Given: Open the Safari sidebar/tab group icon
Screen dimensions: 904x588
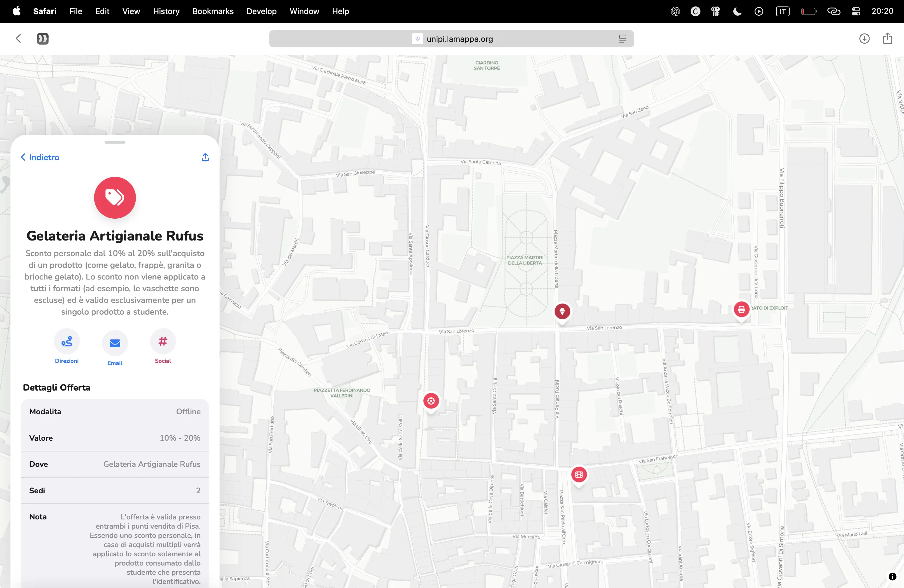Looking at the screenshot, I should tap(42, 38).
